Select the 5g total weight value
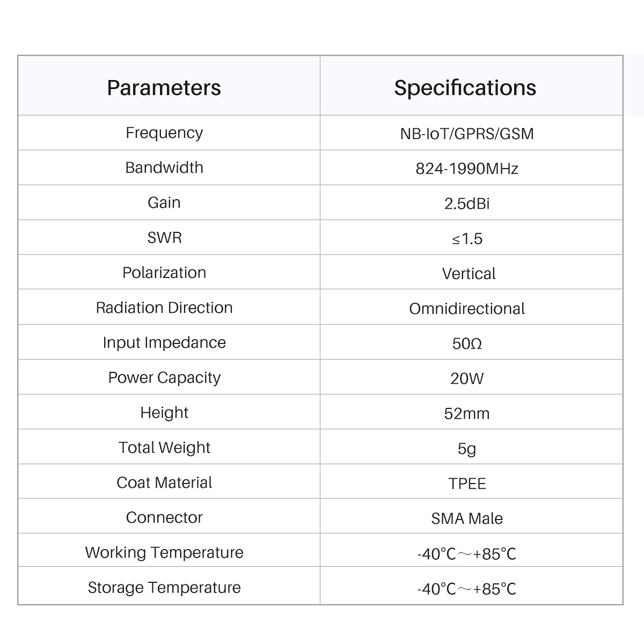The image size is (644, 644). [x=467, y=449]
